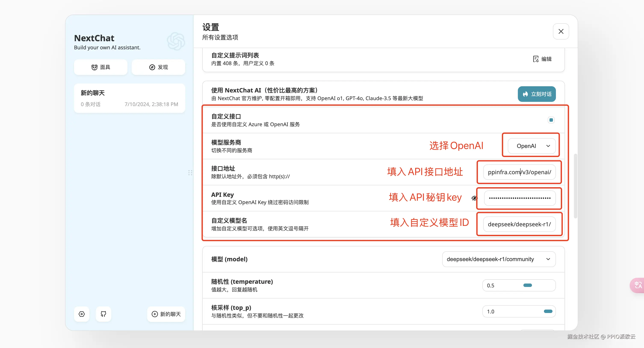
Task: Toggle API Key visibility eye icon
Action: pyautogui.click(x=474, y=198)
